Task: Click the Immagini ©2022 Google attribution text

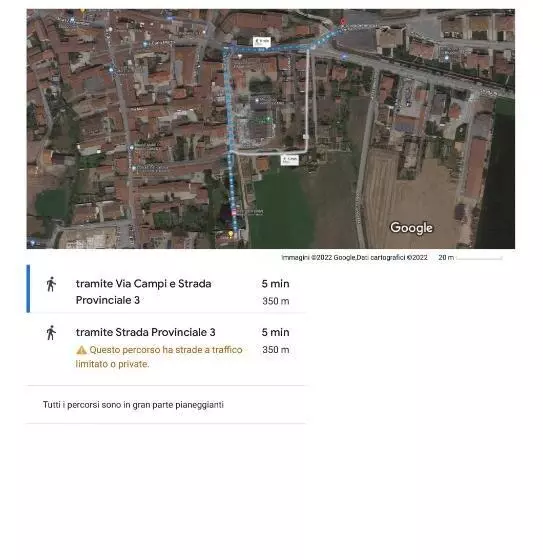Action: click(354, 258)
